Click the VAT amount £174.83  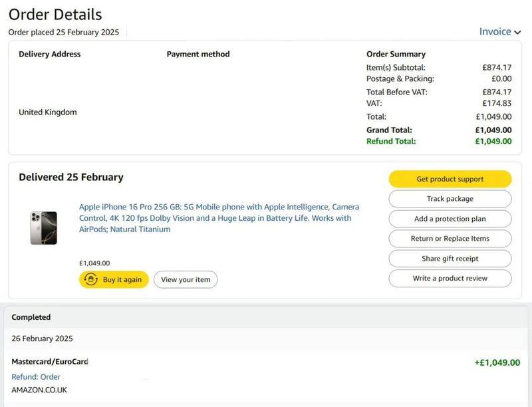tap(497, 103)
